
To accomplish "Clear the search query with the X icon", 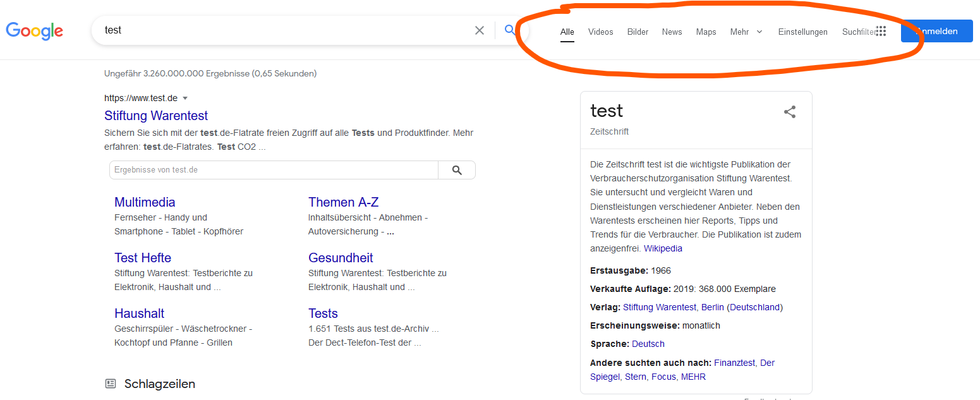I will pyautogui.click(x=480, y=30).
